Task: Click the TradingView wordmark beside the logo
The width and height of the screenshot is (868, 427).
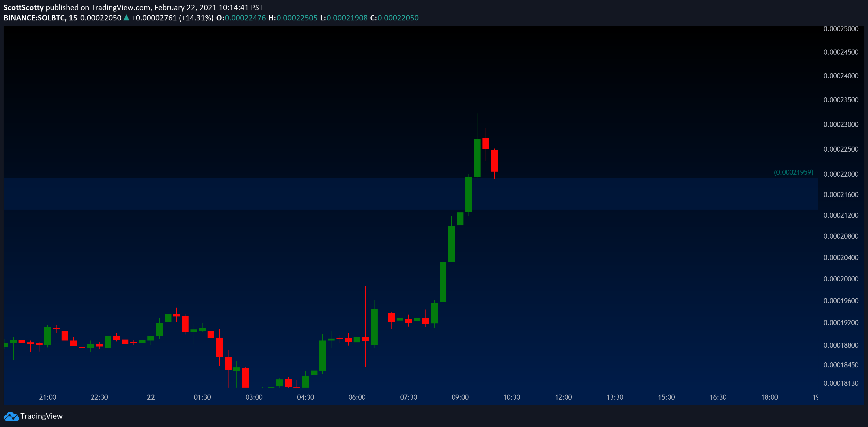Action: tap(41, 416)
